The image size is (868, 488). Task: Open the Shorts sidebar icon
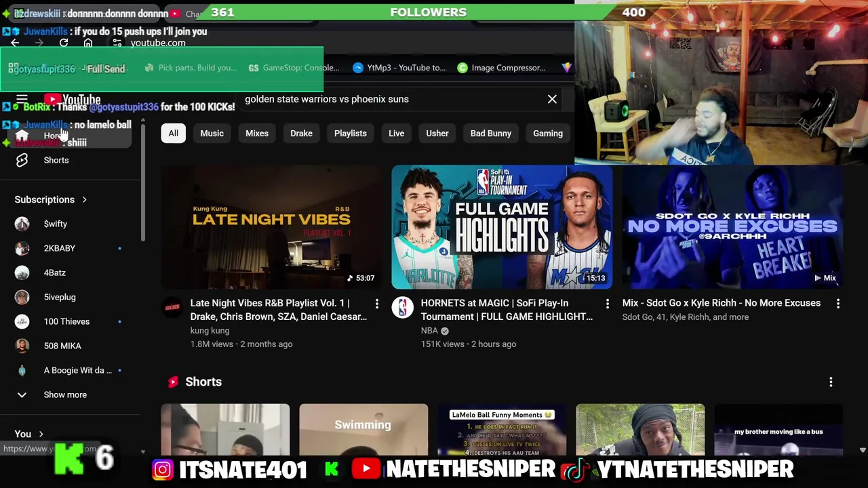pyautogui.click(x=22, y=160)
